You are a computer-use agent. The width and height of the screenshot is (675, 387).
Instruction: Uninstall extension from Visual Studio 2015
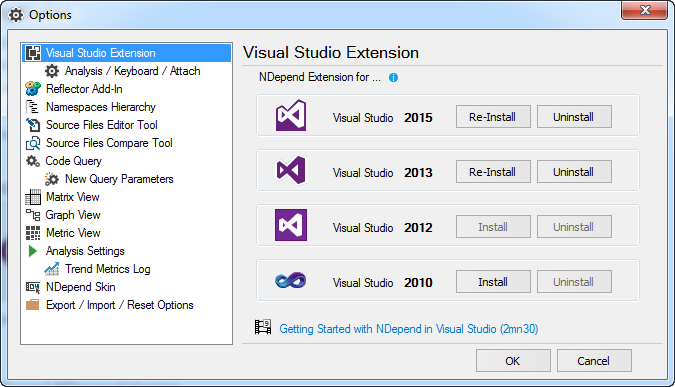point(574,117)
